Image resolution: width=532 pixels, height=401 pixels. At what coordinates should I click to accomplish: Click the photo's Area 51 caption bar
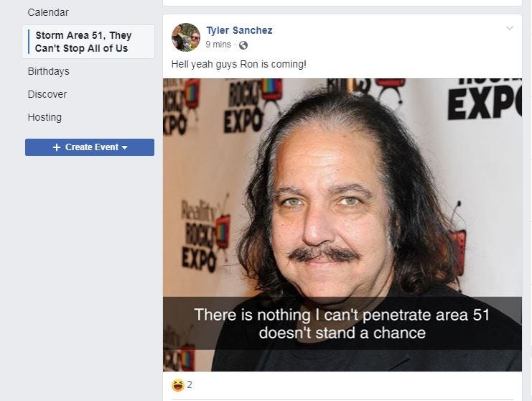342,323
